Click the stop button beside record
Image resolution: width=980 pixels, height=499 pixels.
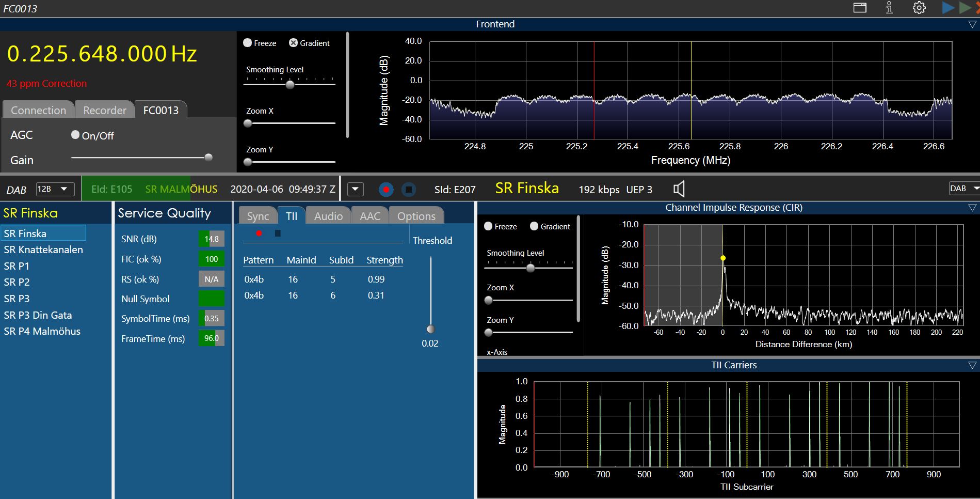409,190
